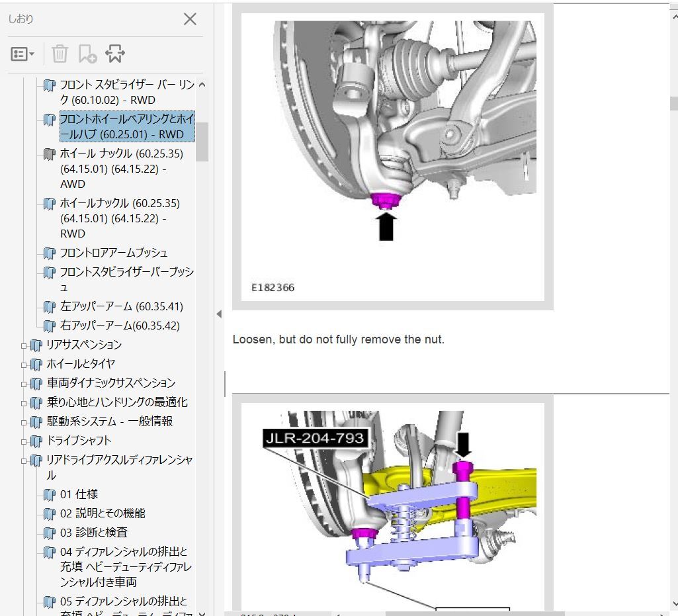Image resolution: width=678 pixels, height=616 pixels.
Task: Open bookmark 右アッパーアーム(60.35.42)
Action: 120,326
